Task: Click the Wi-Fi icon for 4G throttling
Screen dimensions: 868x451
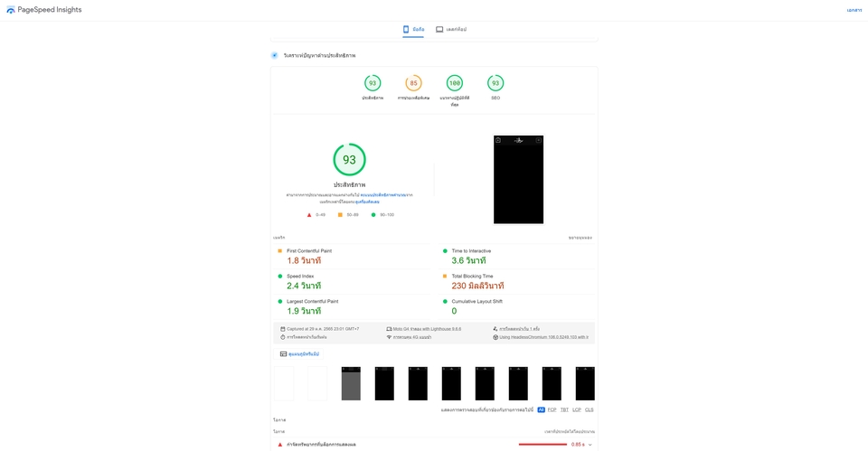Action: (389, 337)
